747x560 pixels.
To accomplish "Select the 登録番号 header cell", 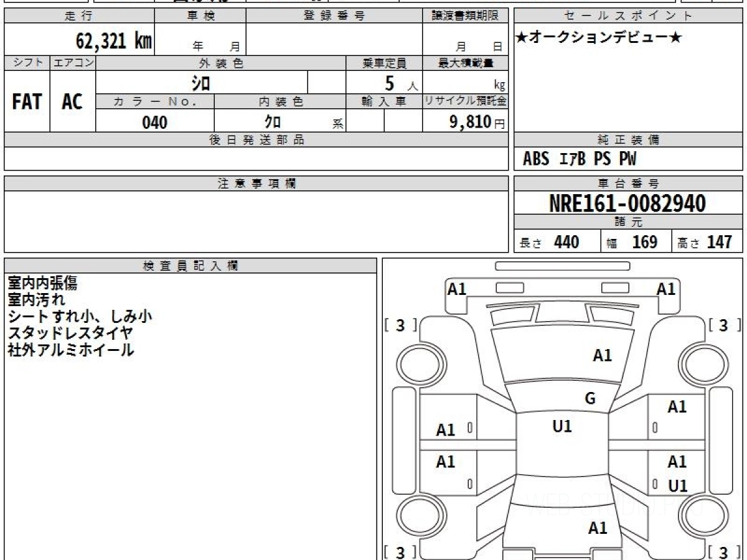I will pyautogui.click(x=334, y=16).
